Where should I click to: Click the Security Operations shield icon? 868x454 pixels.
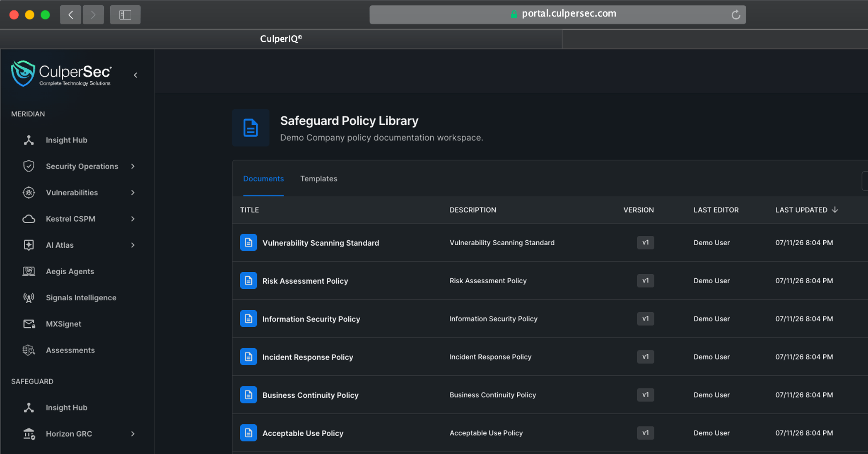pos(29,166)
